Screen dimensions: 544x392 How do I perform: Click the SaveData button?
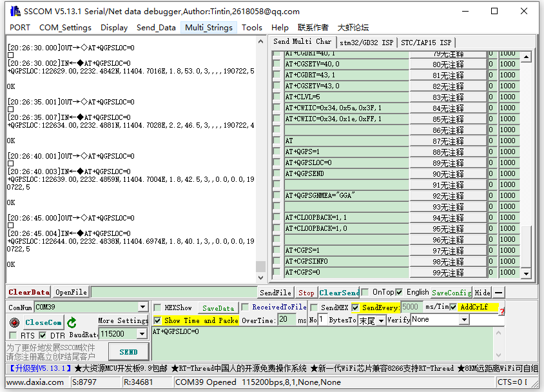point(218,308)
